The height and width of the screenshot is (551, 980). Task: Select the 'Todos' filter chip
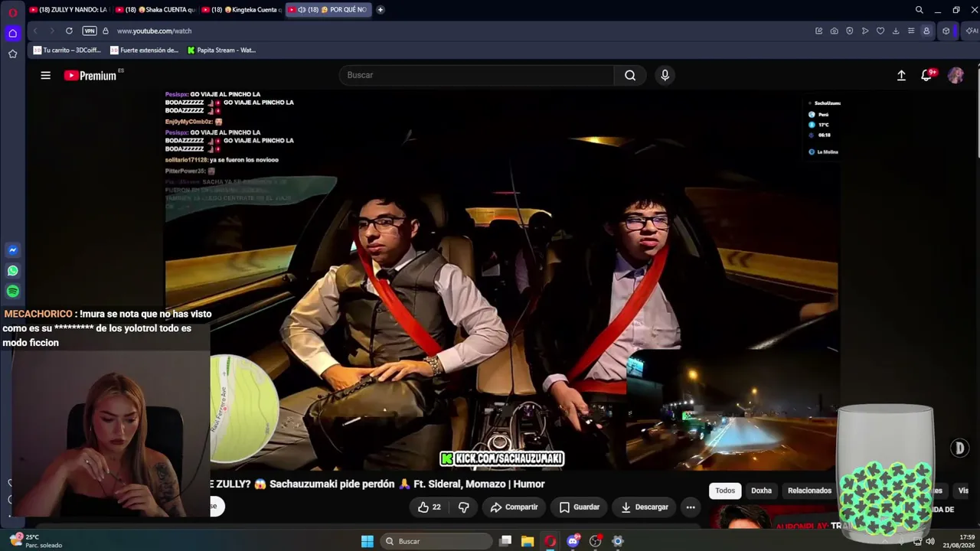click(725, 491)
